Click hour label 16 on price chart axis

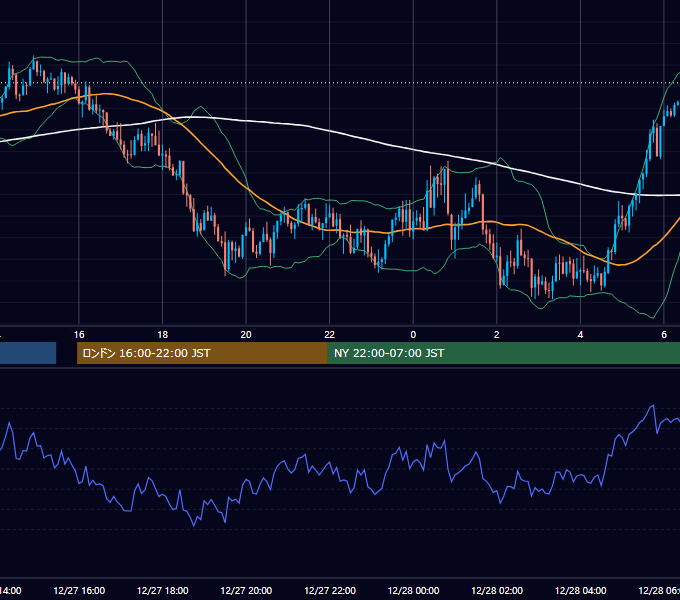(79, 335)
